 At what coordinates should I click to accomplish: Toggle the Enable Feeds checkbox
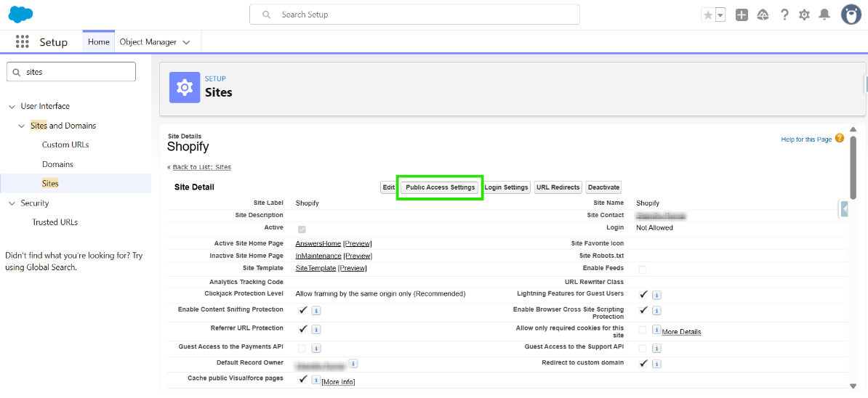coord(643,269)
